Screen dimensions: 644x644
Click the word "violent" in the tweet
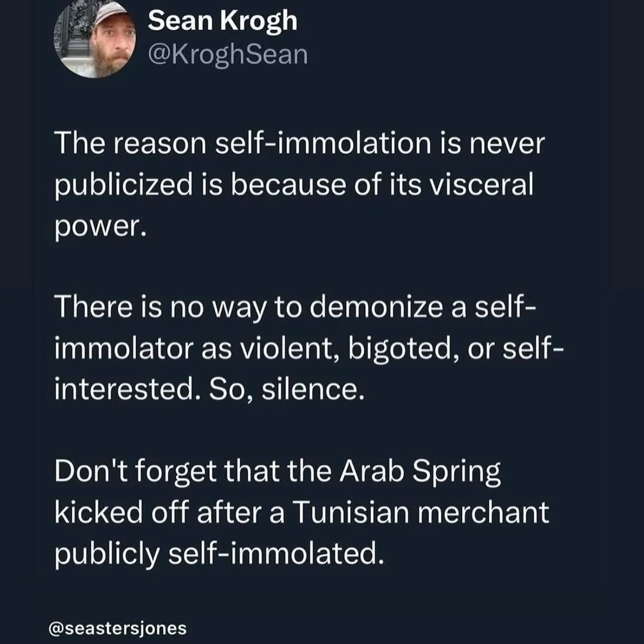pos(290,349)
